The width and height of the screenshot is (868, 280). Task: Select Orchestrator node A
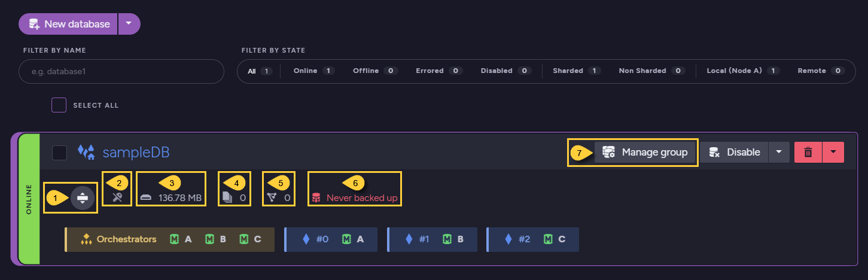click(x=181, y=239)
